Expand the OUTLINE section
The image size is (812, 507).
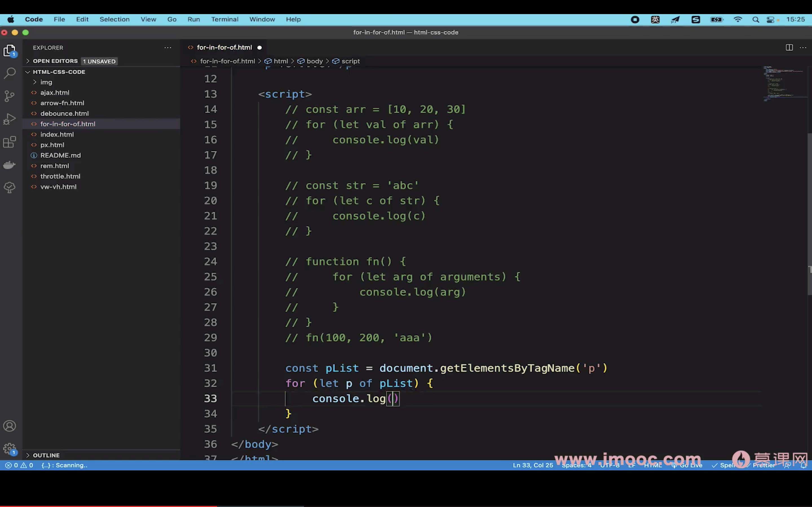click(46, 455)
